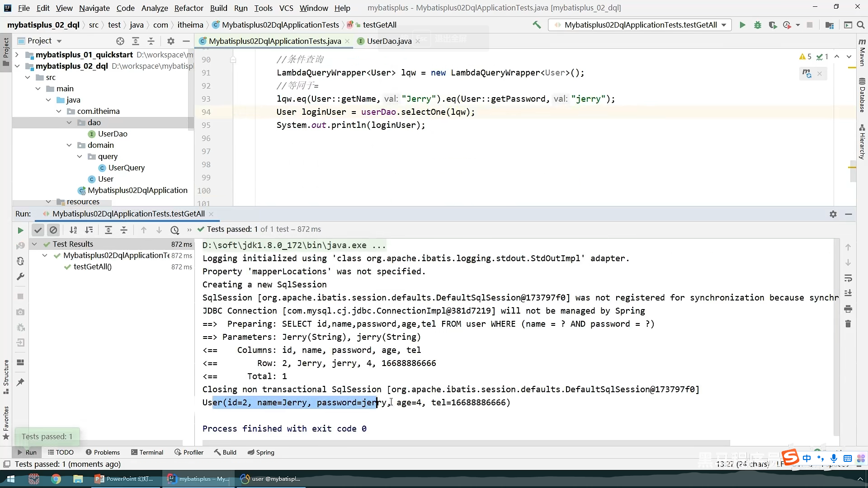Expand mybatisplus_01_quickstart project node
Screen dimensions: 868x488
[17, 55]
